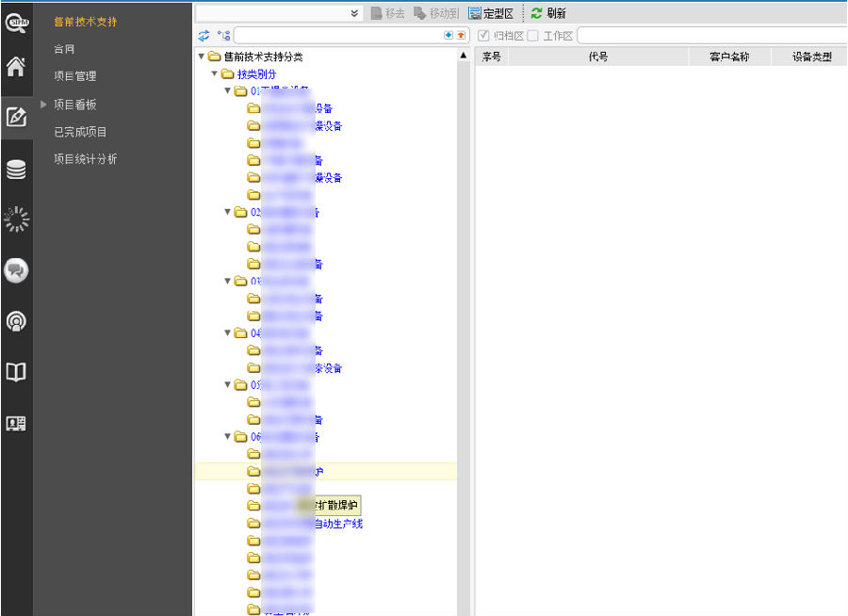
Task: Click the 定型区 toolbar button
Action: click(x=491, y=13)
